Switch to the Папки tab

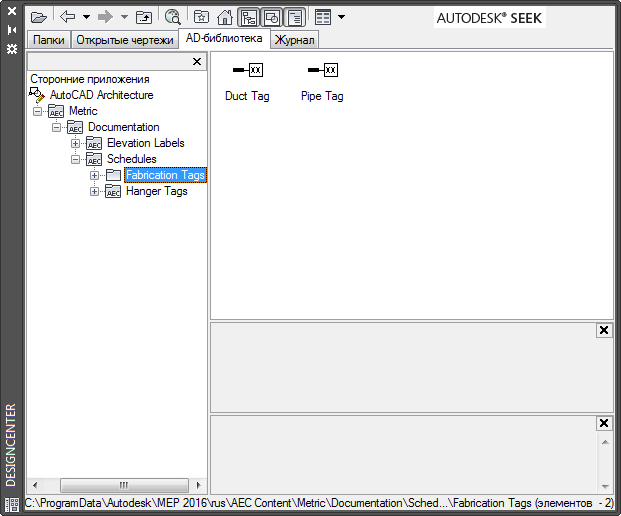(x=49, y=40)
